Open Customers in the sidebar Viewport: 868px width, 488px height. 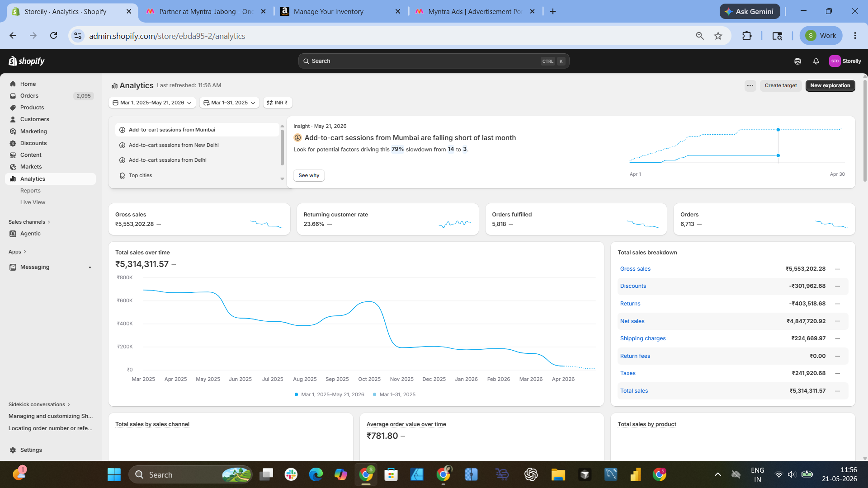(x=35, y=119)
